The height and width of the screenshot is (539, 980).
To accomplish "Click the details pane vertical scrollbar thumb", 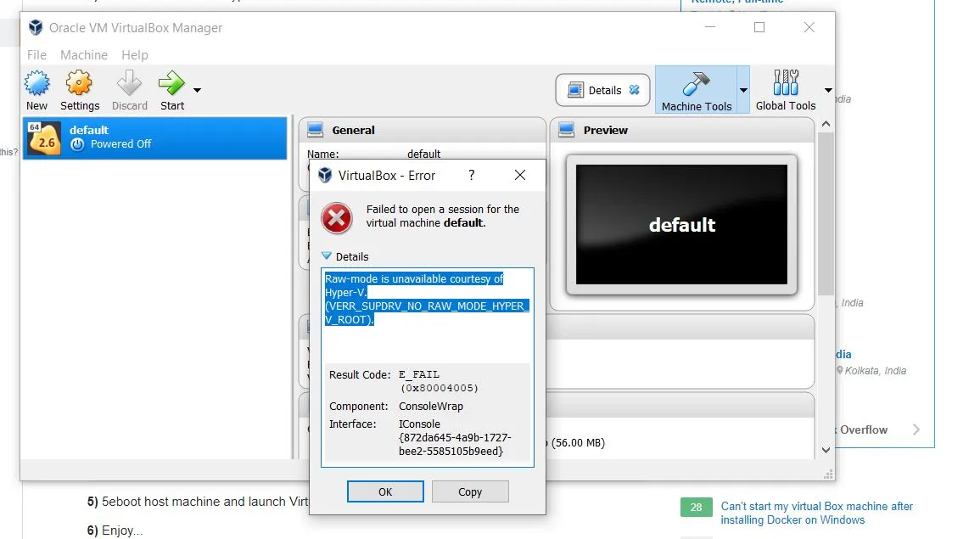I will [x=826, y=213].
